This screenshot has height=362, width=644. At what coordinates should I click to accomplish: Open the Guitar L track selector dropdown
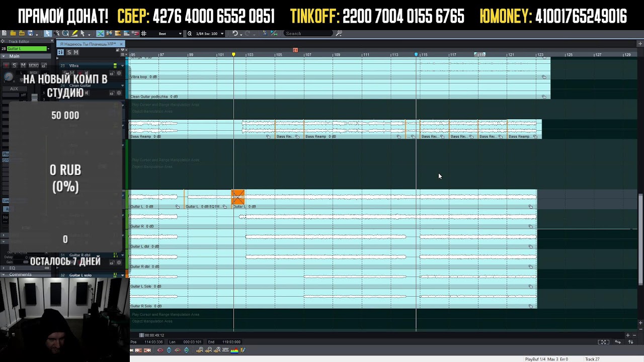(48, 49)
